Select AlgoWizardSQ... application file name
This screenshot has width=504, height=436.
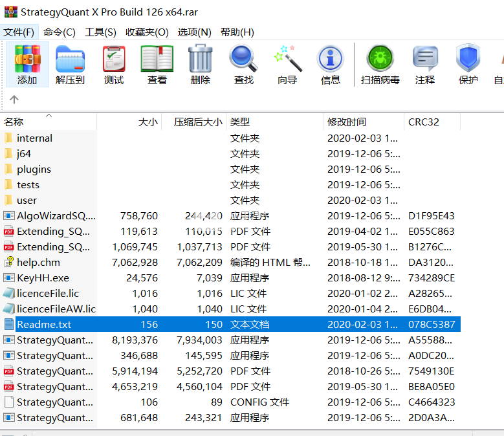click(56, 215)
